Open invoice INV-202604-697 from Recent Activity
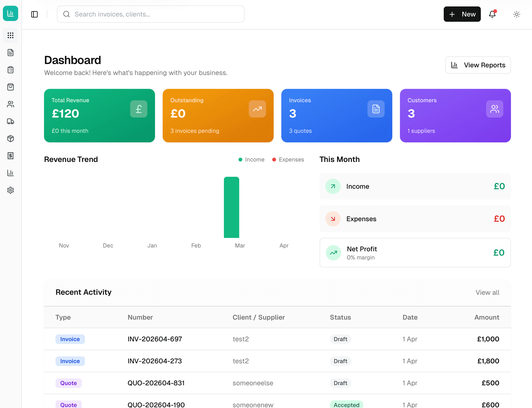The image size is (532, 408). point(155,339)
